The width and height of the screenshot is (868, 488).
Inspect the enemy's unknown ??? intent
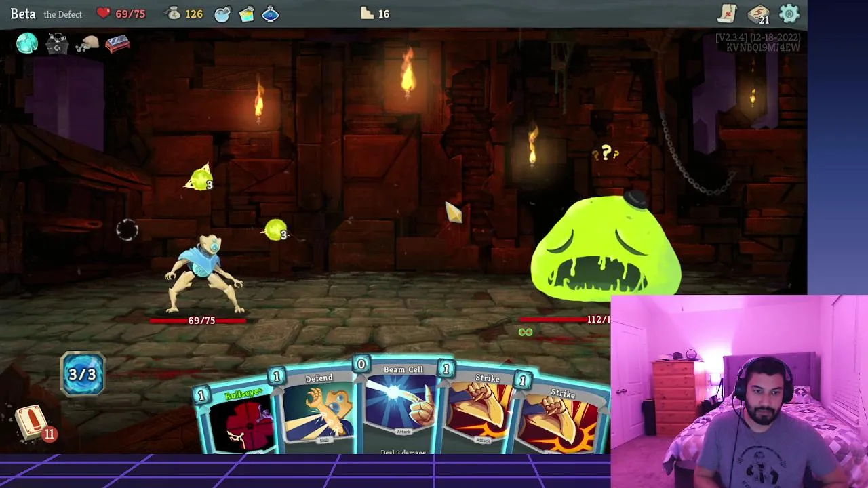pos(606,154)
